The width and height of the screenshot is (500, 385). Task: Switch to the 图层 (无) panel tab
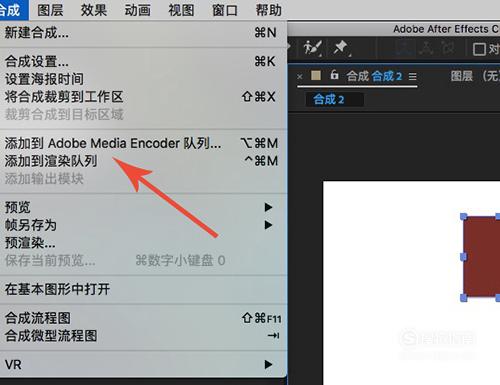(475, 76)
